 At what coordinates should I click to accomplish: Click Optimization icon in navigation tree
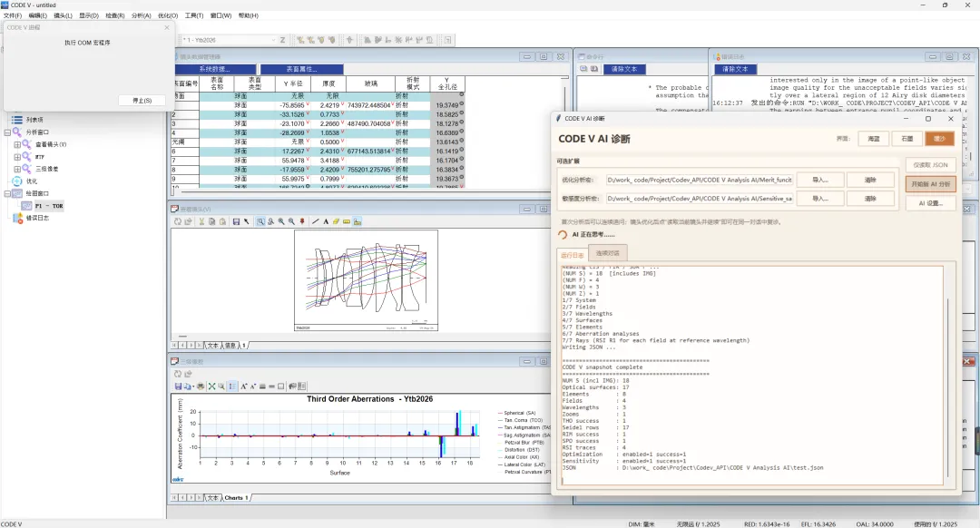(17, 181)
